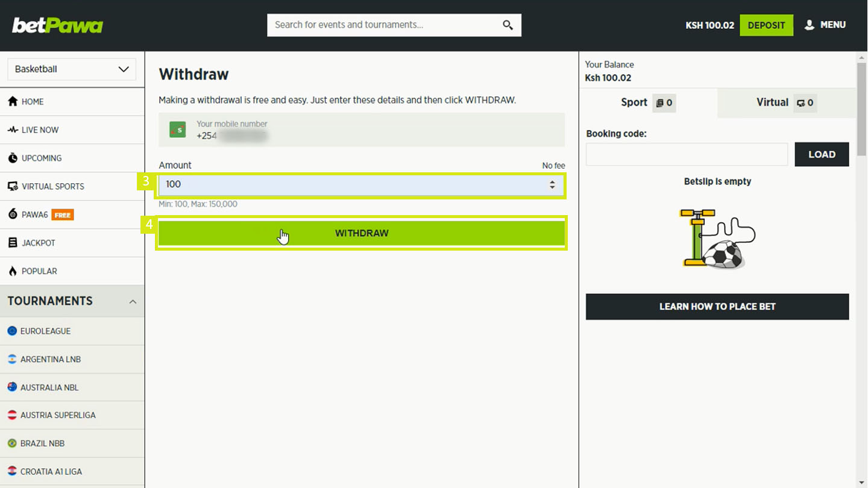Open the AUSTRIA SUPERLIGA tournament

(x=72, y=415)
